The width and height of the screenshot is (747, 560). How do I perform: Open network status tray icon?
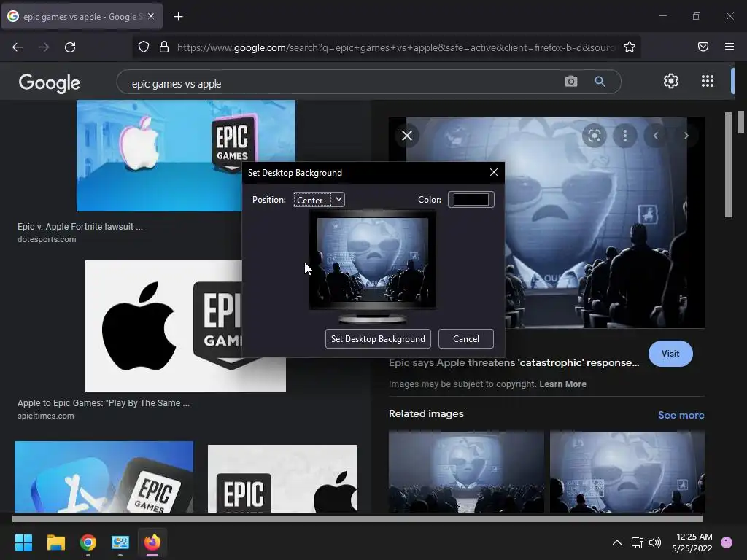tap(637, 542)
